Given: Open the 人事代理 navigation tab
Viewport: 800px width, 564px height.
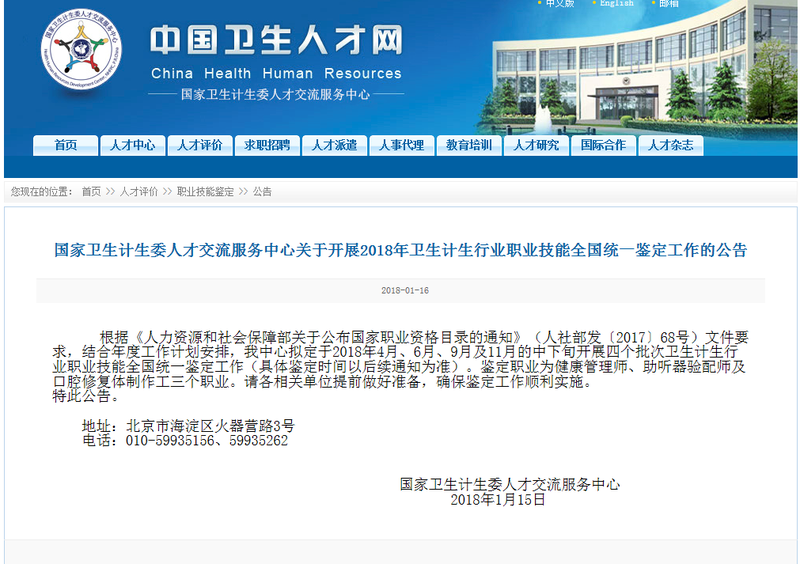Looking at the screenshot, I should click(402, 145).
